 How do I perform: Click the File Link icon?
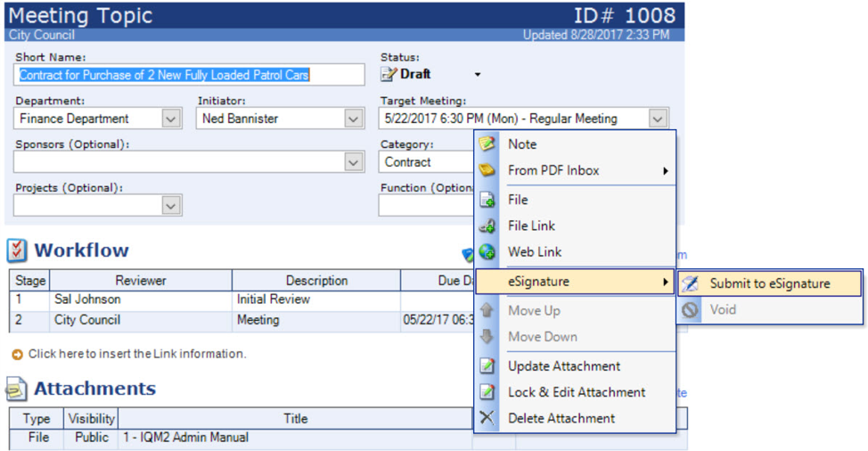(x=487, y=225)
